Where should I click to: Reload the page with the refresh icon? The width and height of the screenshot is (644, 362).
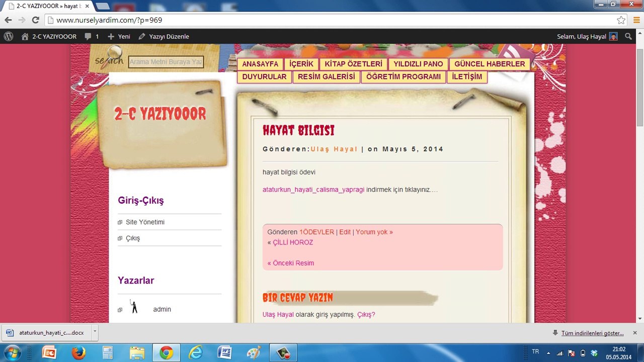pyautogui.click(x=35, y=20)
